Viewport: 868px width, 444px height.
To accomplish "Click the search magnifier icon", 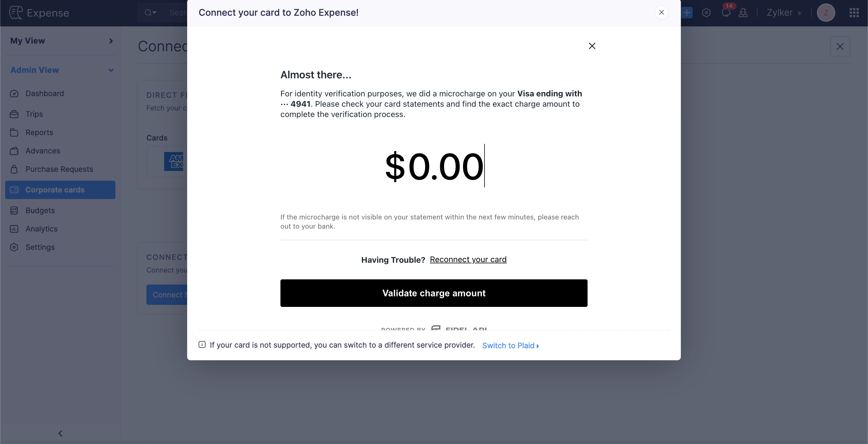I will tap(150, 13).
